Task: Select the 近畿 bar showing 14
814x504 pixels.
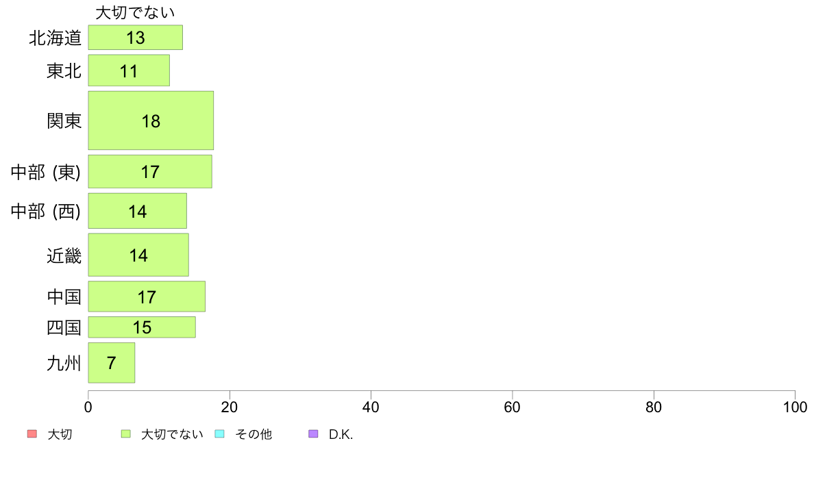Action: pos(138,255)
